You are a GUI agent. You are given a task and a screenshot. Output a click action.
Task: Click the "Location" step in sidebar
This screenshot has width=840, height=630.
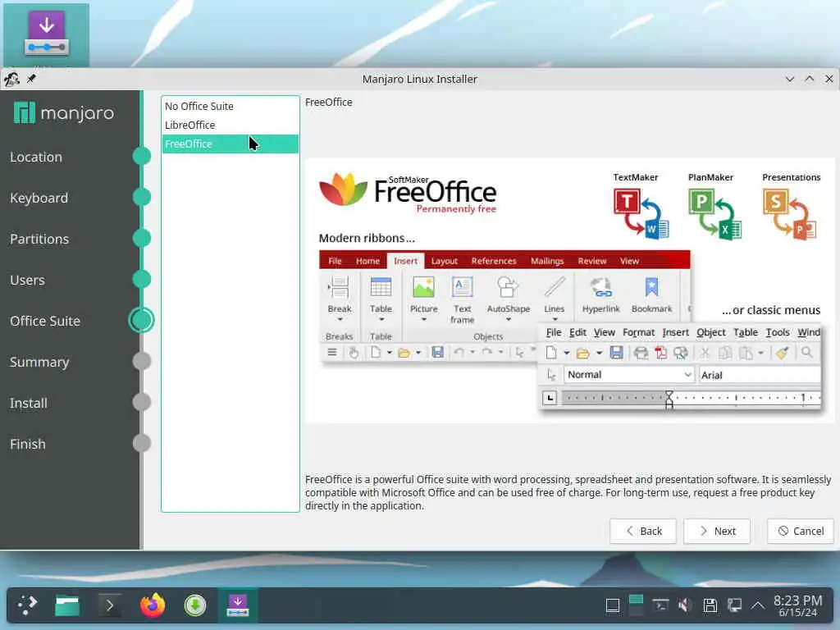36,157
